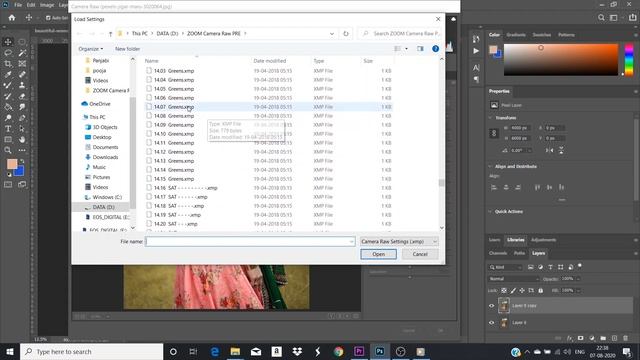The image size is (640, 360).
Task: Open the file type Camera Raw Settings dropdown
Action: point(399,242)
